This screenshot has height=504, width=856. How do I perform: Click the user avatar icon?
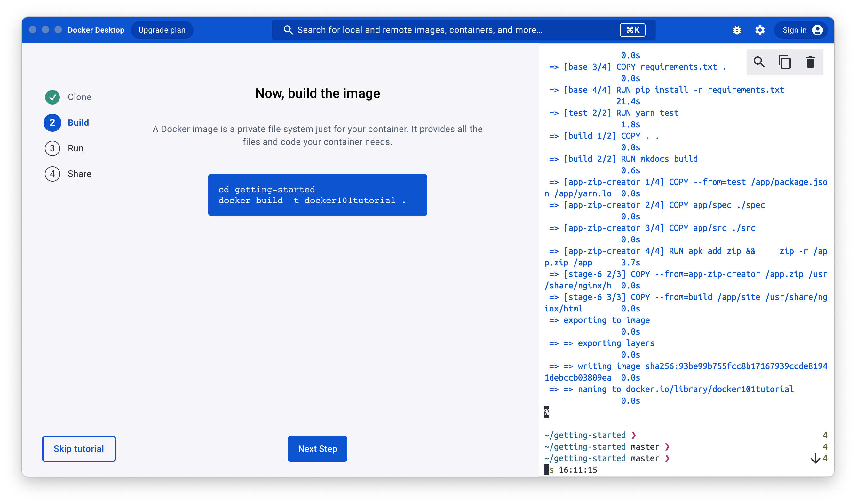point(818,30)
